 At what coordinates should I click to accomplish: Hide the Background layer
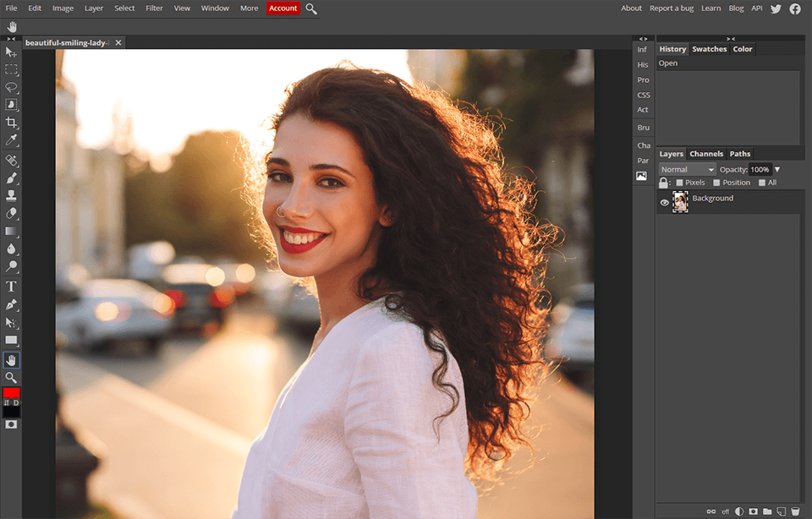click(x=664, y=202)
